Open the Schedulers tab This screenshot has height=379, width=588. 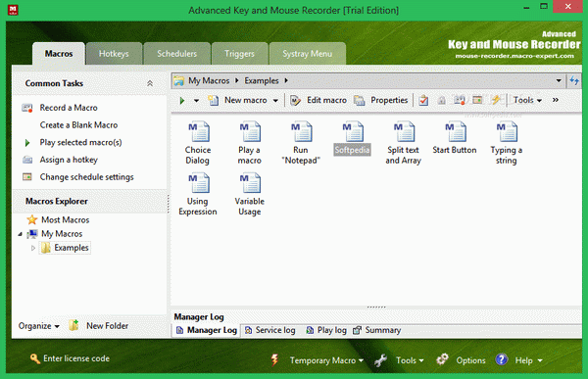pos(176,54)
